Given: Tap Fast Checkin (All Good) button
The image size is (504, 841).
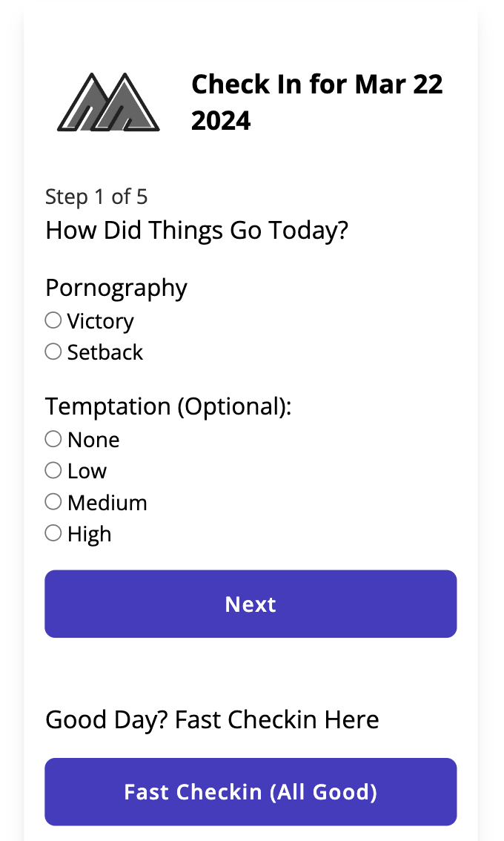Looking at the screenshot, I should pos(251,791).
